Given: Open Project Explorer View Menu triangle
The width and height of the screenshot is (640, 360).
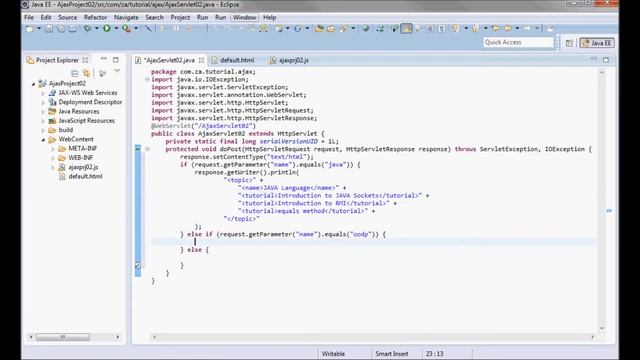Looking at the screenshot, I should tap(117, 71).
